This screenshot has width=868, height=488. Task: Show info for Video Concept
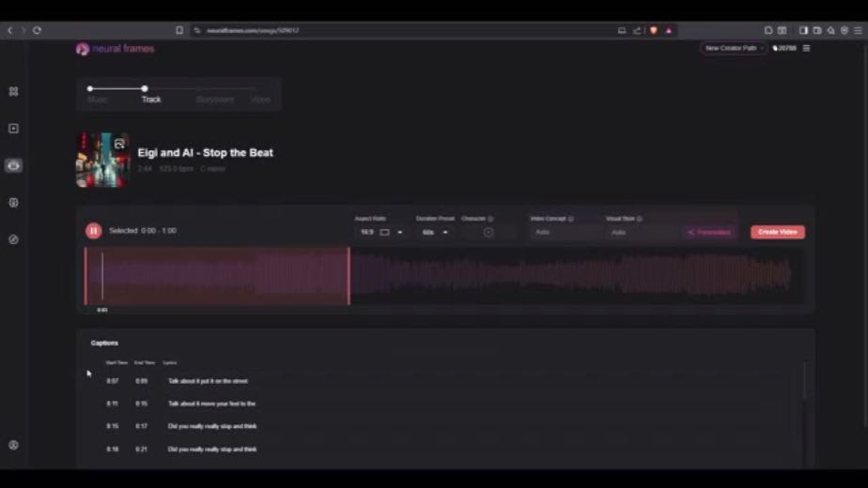571,219
